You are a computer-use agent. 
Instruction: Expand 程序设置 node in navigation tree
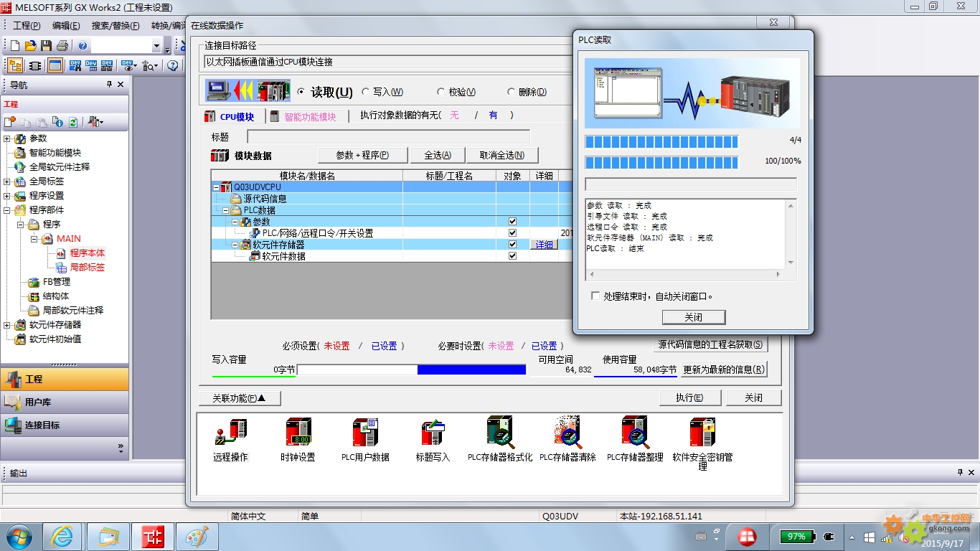click(7, 196)
